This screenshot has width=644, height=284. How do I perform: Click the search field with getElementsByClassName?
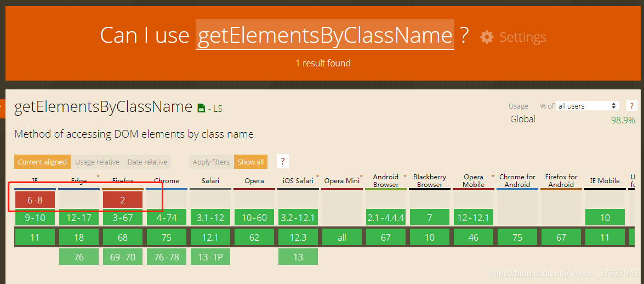(325, 35)
